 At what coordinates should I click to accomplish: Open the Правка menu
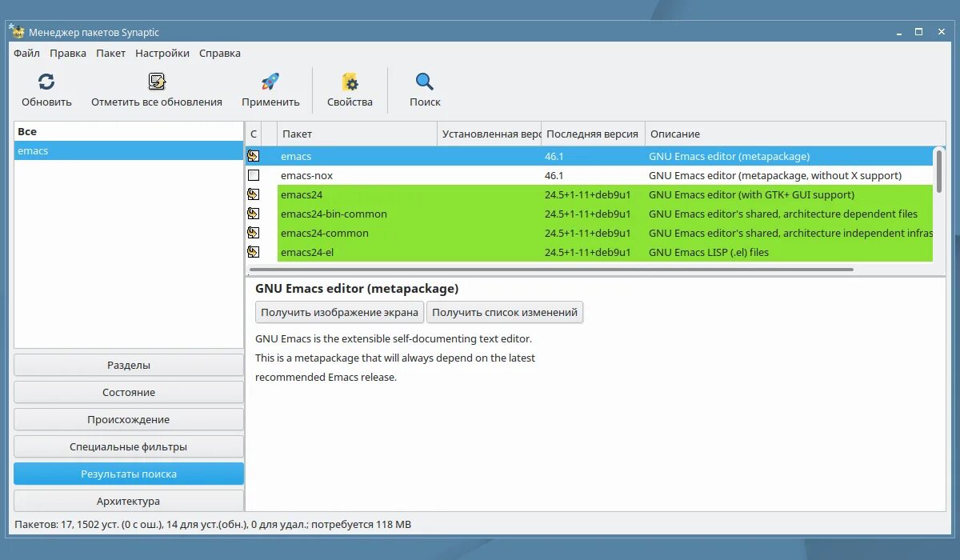click(68, 54)
